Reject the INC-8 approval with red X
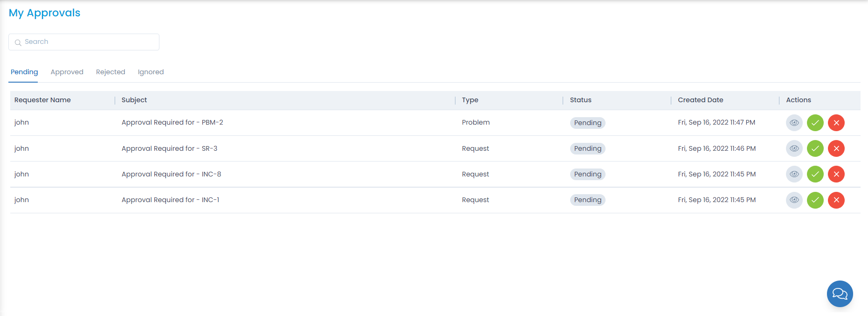 (836, 174)
